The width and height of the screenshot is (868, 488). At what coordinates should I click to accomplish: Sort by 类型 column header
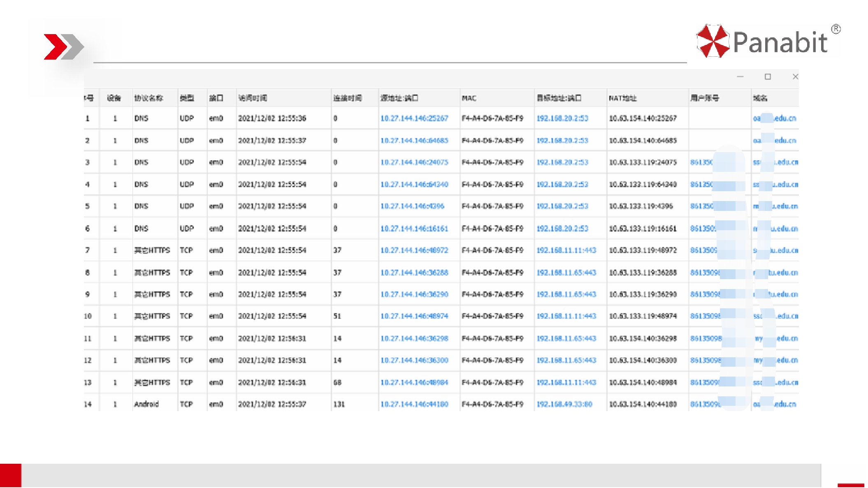pyautogui.click(x=187, y=98)
